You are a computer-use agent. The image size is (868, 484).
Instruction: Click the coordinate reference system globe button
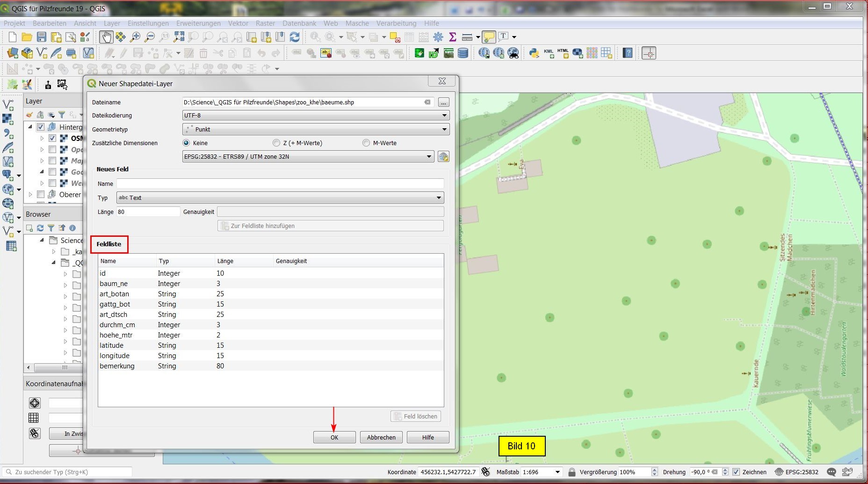[443, 157]
